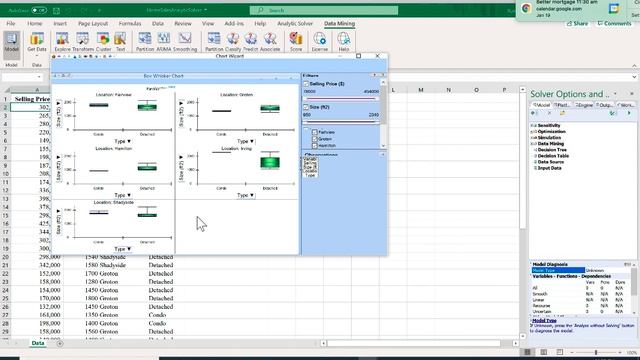Click the green solve arrow in Solver pane
This screenshot has height=360, width=640.
pyautogui.click(x=629, y=113)
